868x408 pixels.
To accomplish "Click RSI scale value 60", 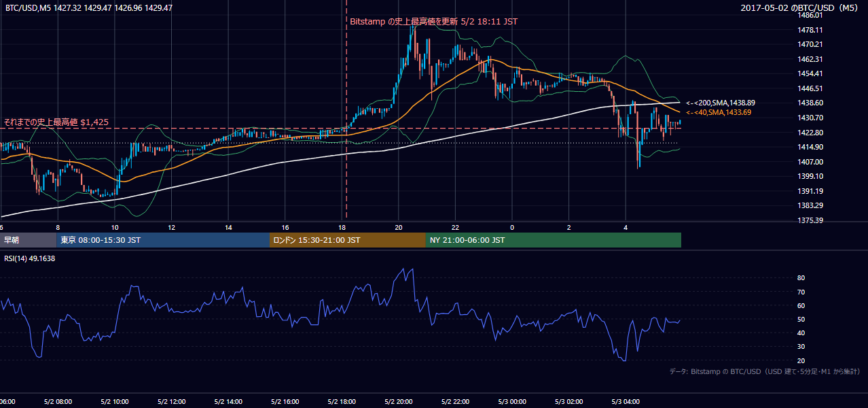I will [x=801, y=305].
